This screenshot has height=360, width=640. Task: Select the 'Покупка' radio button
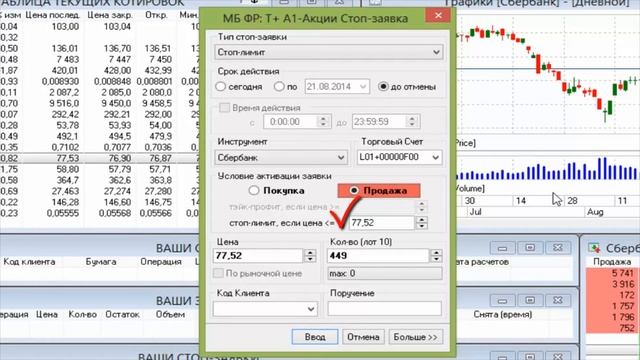(254, 190)
